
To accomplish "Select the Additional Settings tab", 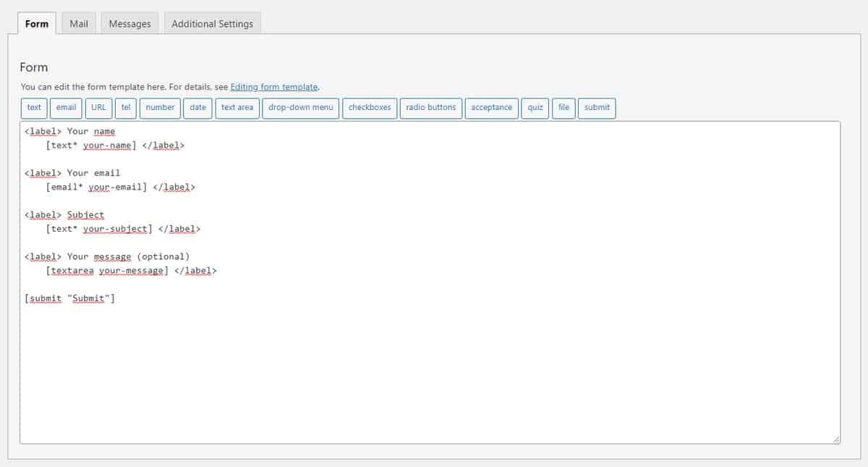I will [x=212, y=24].
